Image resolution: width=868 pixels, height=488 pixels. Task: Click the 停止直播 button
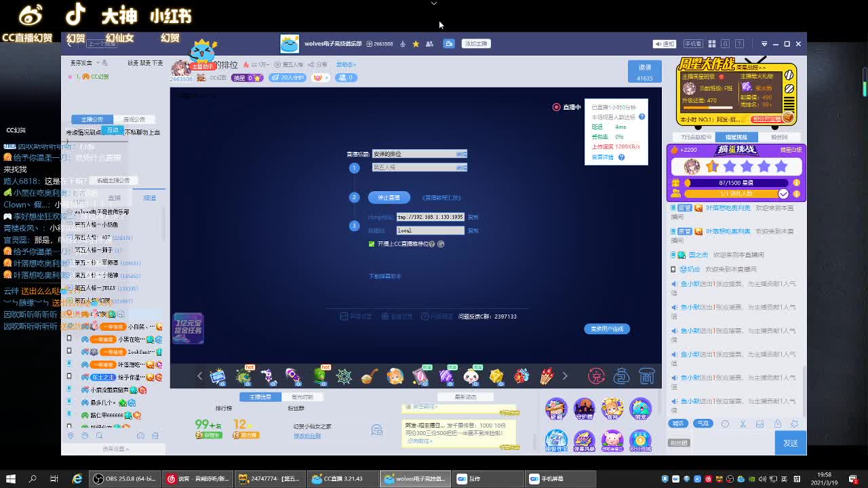389,197
